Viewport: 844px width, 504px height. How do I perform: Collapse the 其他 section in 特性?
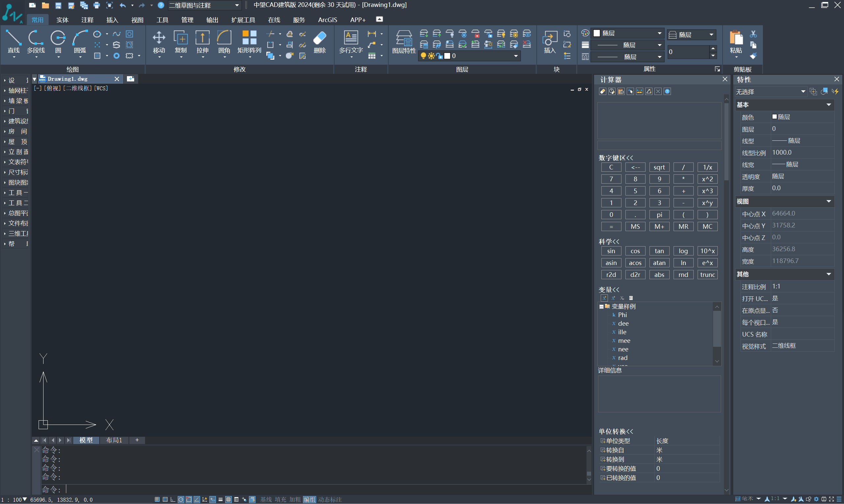pos(829,274)
